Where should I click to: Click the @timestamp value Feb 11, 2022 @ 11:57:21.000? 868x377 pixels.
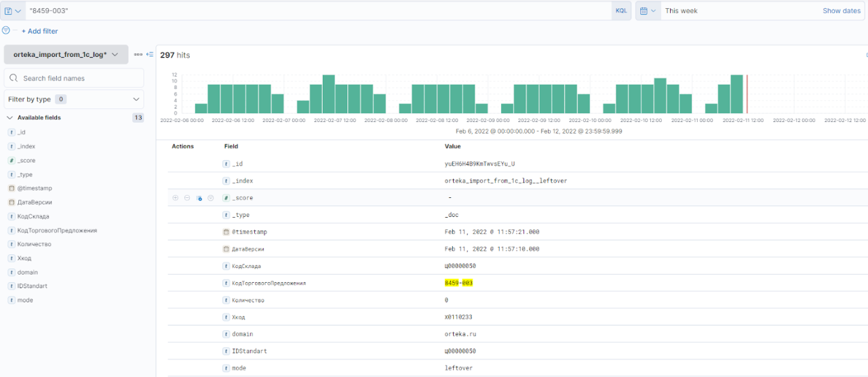click(492, 232)
